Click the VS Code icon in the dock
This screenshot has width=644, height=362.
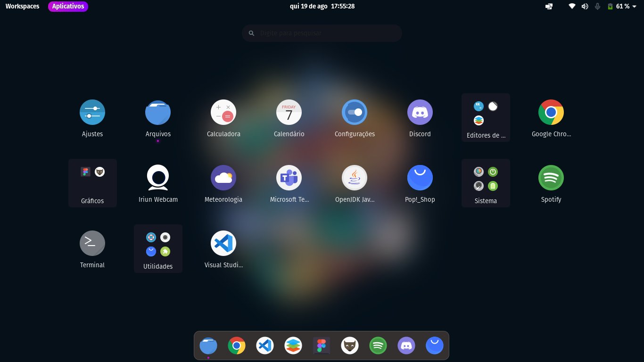265,346
